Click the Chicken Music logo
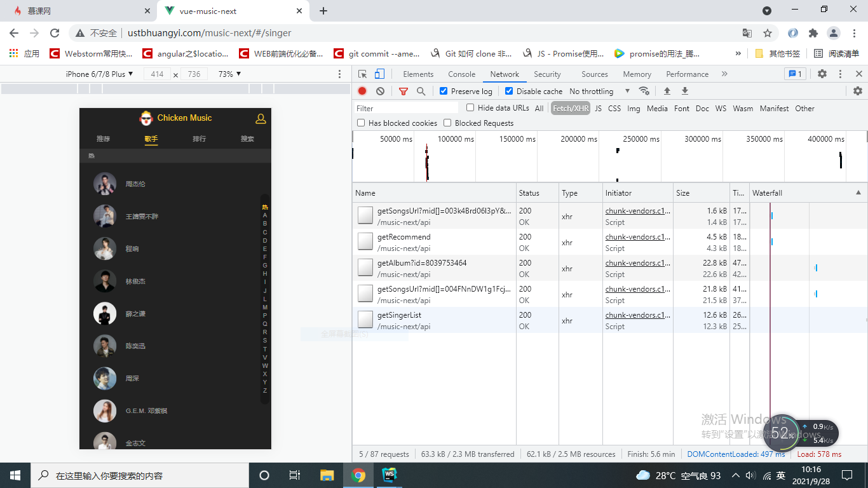Screen dimensions: 868x488 pos(147,118)
